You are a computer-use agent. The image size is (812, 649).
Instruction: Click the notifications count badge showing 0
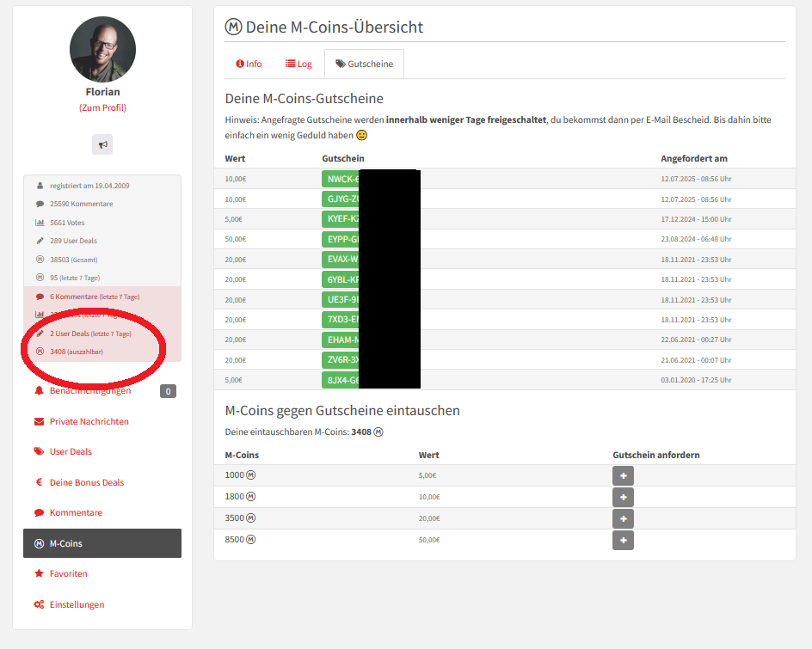(168, 391)
